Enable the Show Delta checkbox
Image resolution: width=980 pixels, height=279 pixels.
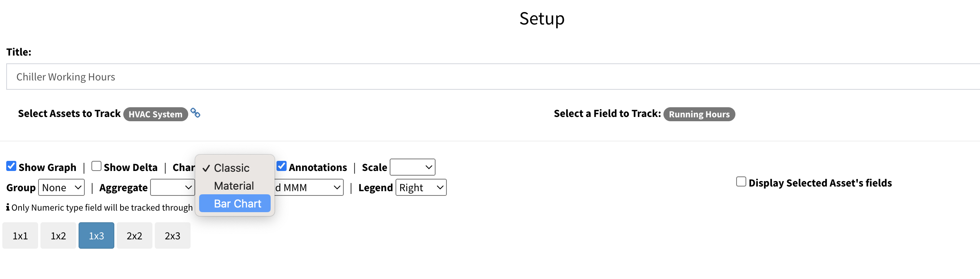tap(96, 166)
